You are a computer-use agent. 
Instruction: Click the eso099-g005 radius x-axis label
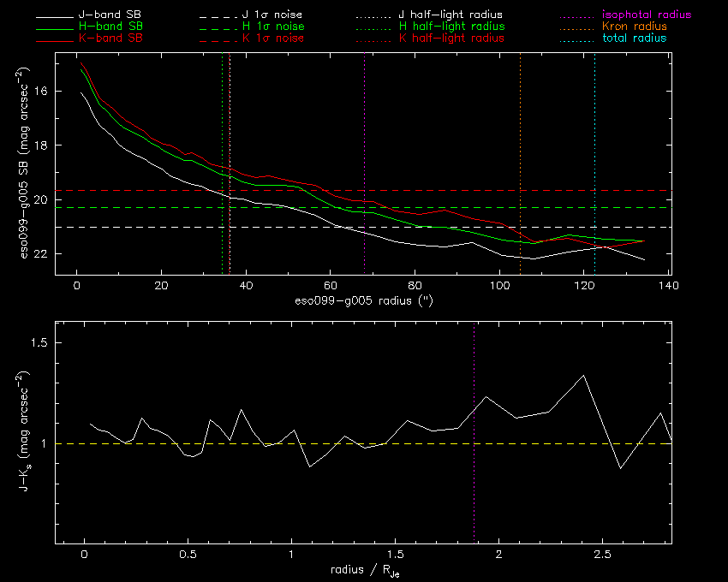[364, 300]
